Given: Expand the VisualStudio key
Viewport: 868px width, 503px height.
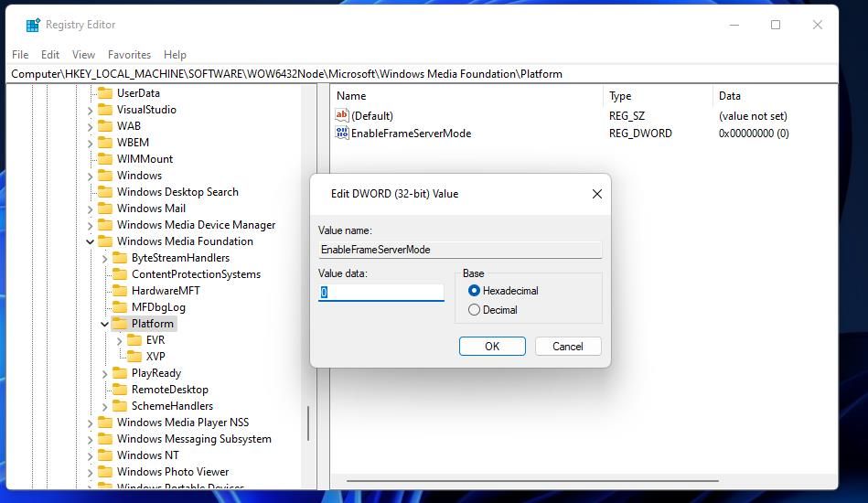Looking at the screenshot, I should tap(91, 110).
